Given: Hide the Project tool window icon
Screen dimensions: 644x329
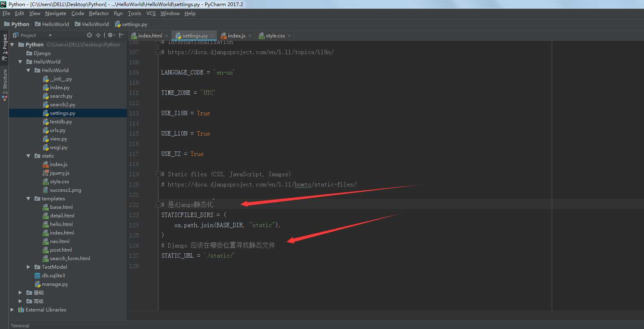Looking at the screenshot, I should pyautogui.click(x=121, y=35).
